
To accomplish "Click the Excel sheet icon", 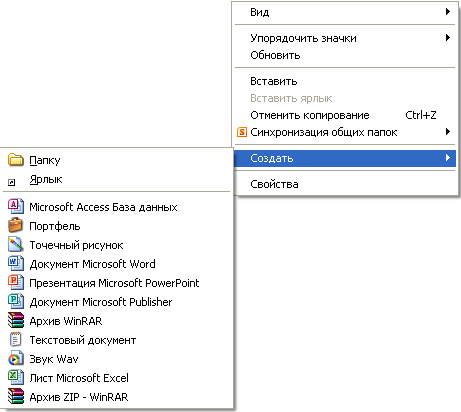I will pos(16,377).
